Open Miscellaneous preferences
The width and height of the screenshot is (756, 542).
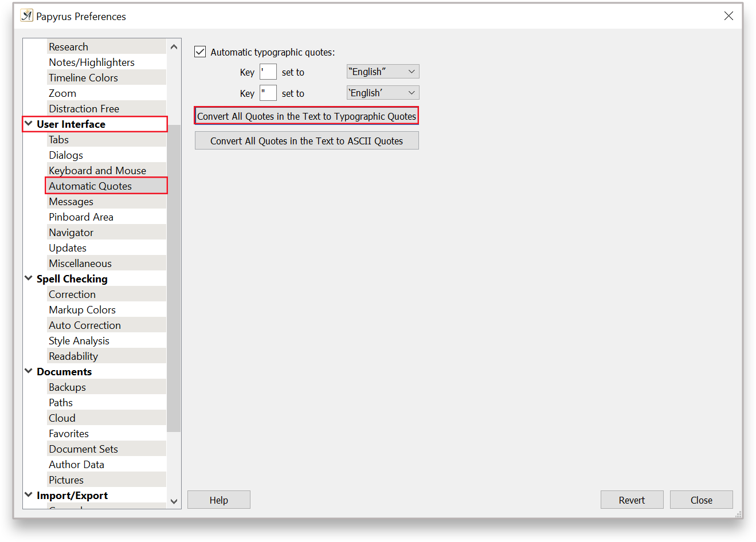(x=107, y=263)
